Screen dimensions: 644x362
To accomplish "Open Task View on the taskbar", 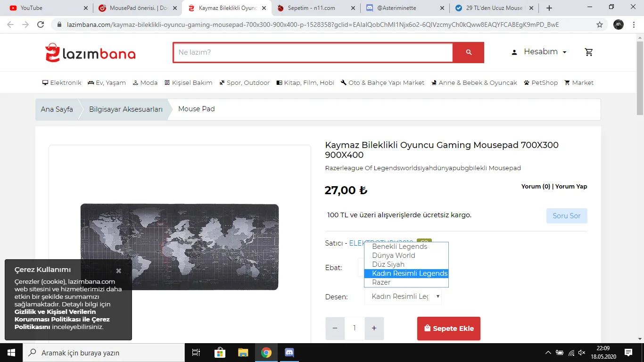I will point(196,353).
